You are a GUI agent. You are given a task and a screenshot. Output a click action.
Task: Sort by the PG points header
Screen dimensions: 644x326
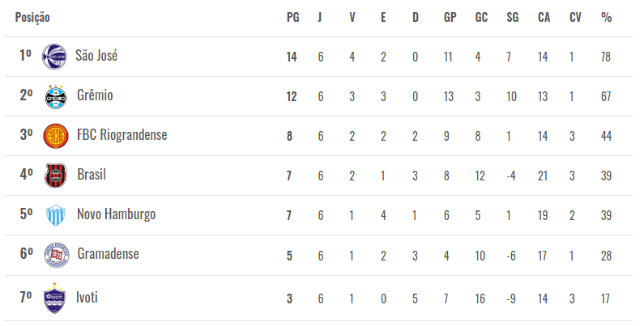pyautogui.click(x=293, y=17)
